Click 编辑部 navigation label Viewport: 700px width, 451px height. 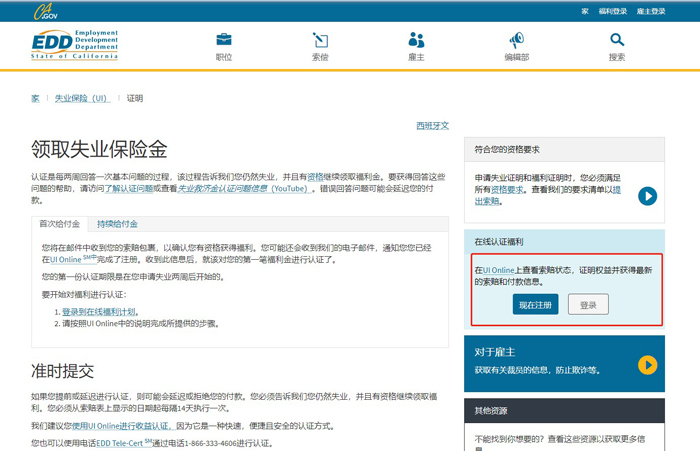pos(517,57)
